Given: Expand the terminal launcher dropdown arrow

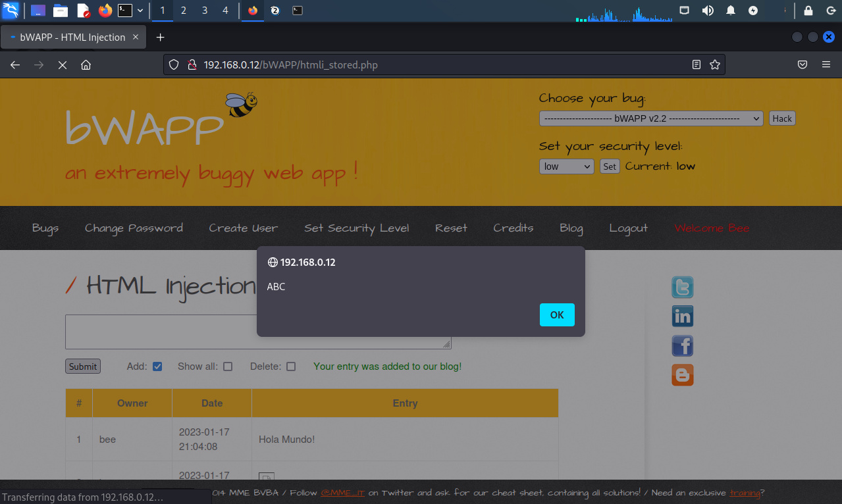Looking at the screenshot, I should tap(140, 11).
